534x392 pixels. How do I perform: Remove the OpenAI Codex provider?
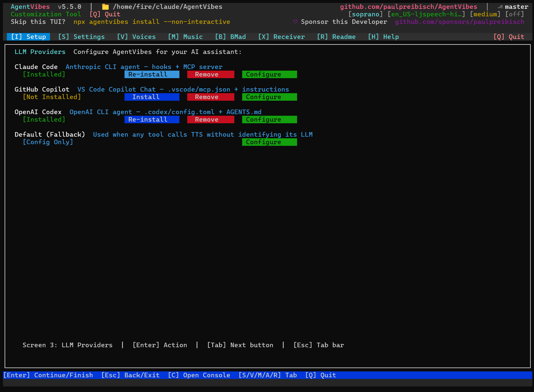click(x=211, y=120)
